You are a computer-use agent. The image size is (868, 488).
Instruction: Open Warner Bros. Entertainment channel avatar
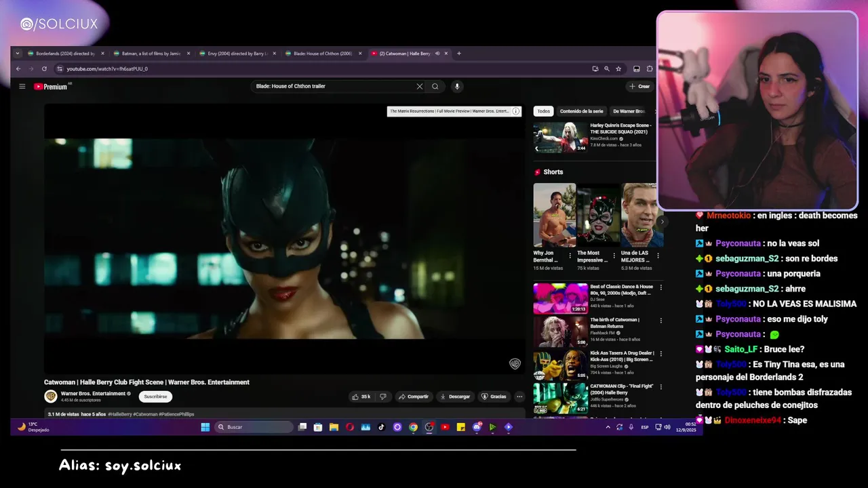coord(51,396)
